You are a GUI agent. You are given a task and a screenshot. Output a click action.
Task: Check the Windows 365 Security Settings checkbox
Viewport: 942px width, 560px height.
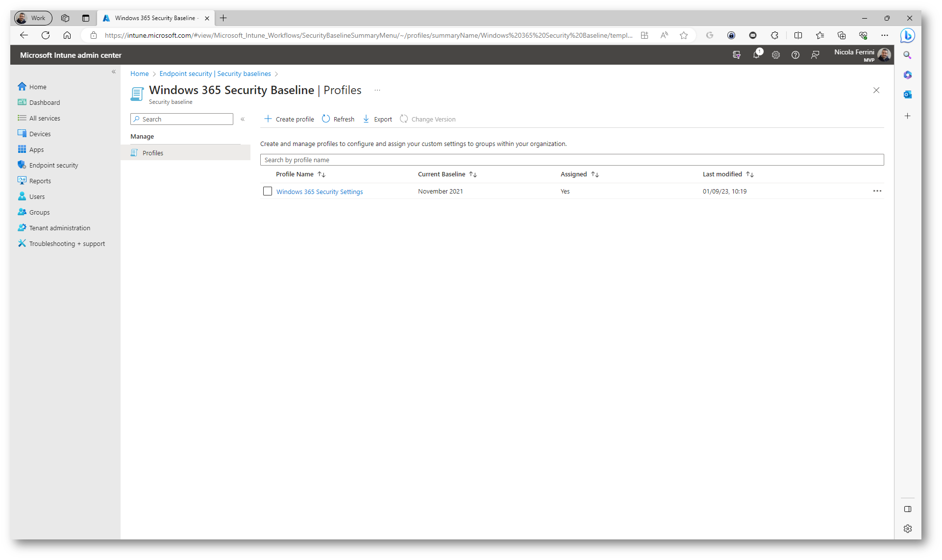[268, 191]
